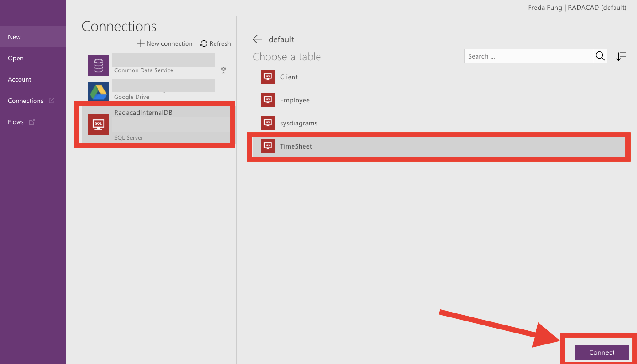The image size is (637, 364).
Task: Click the New connection button
Action: pos(164,43)
